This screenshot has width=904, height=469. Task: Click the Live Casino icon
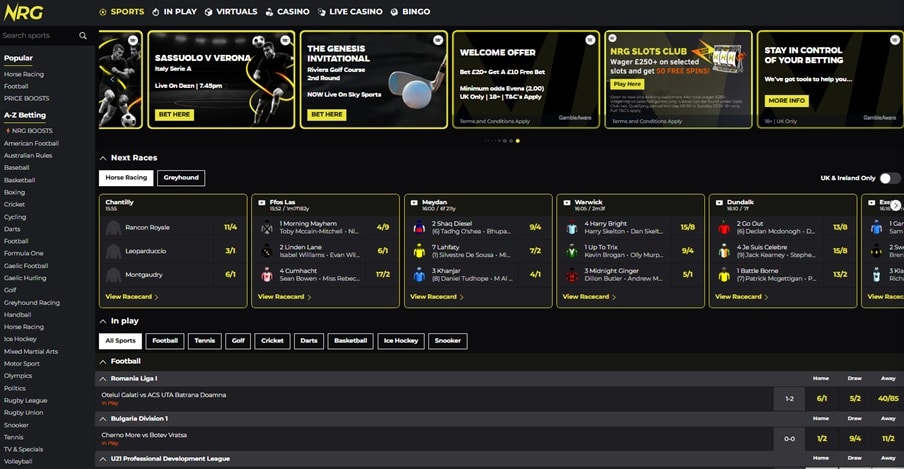[x=322, y=12]
